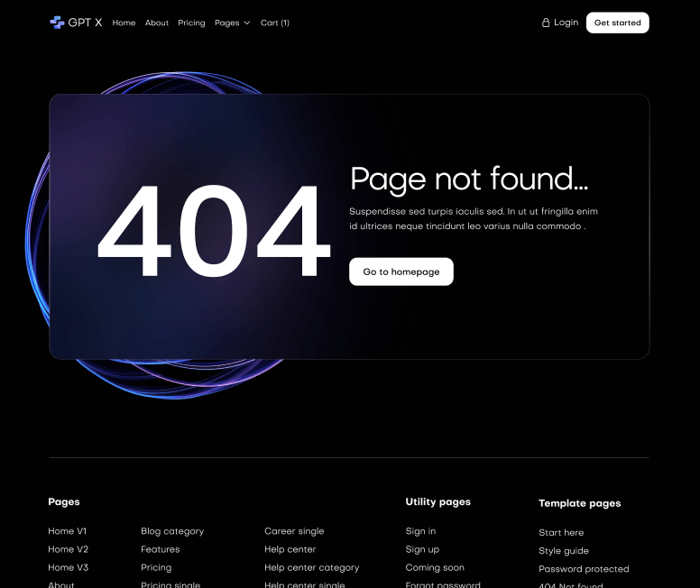This screenshot has height=588, width=700.
Task: Open Career single footer link
Action: coord(294,531)
